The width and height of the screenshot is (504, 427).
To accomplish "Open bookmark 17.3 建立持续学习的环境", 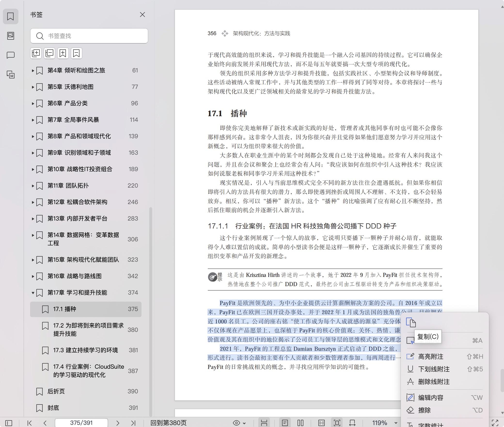I will click(x=85, y=350).
